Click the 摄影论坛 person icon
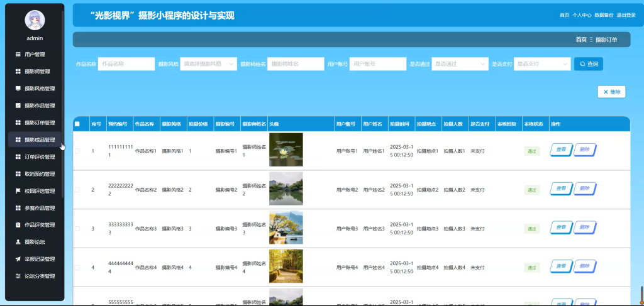 click(18, 242)
